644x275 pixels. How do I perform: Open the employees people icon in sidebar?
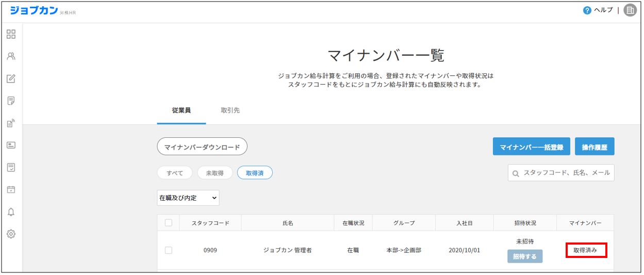pos(11,57)
